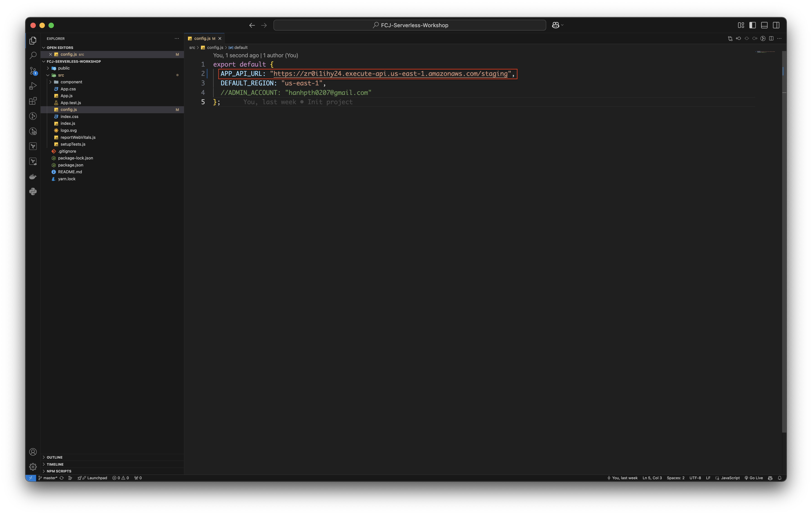Close config.js in Open Editors list

click(51, 54)
